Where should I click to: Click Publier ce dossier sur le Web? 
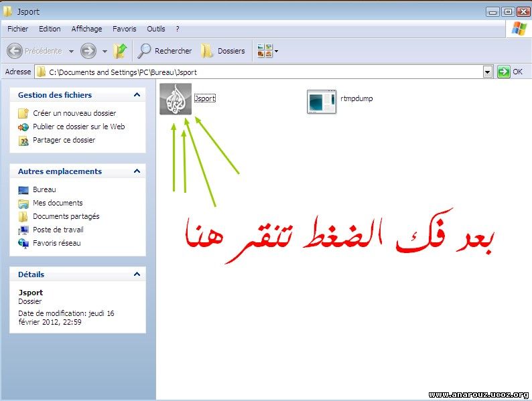point(78,127)
